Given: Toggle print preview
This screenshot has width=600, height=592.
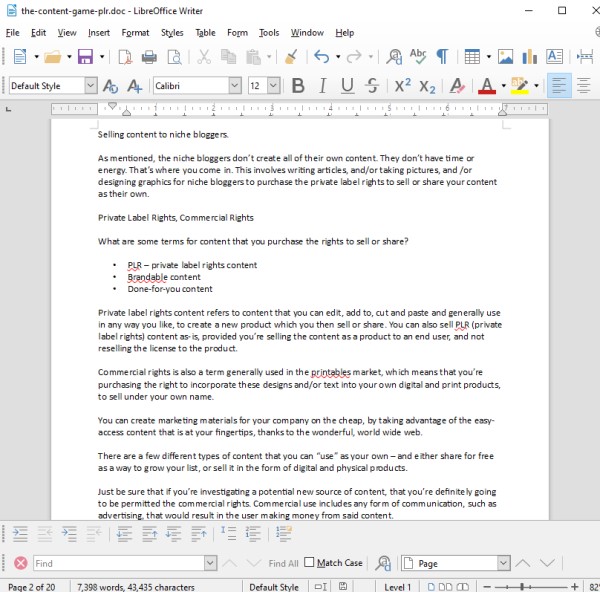Looking at the screenshot, I should [x=174, y=57].
